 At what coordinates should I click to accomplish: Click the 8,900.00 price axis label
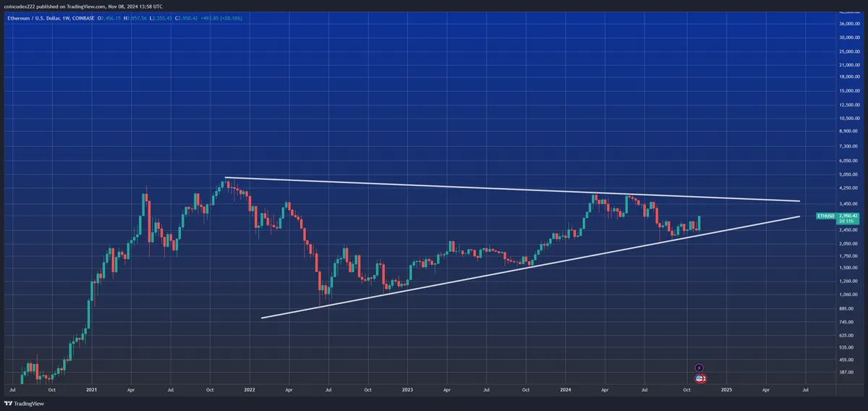tap(849, 132)
